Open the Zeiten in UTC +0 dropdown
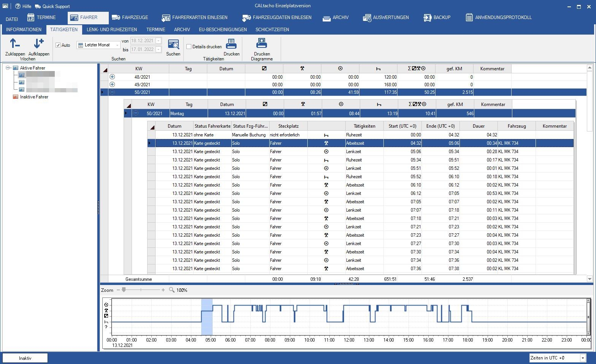Screen dimensions: 596x364 (582, 358)
